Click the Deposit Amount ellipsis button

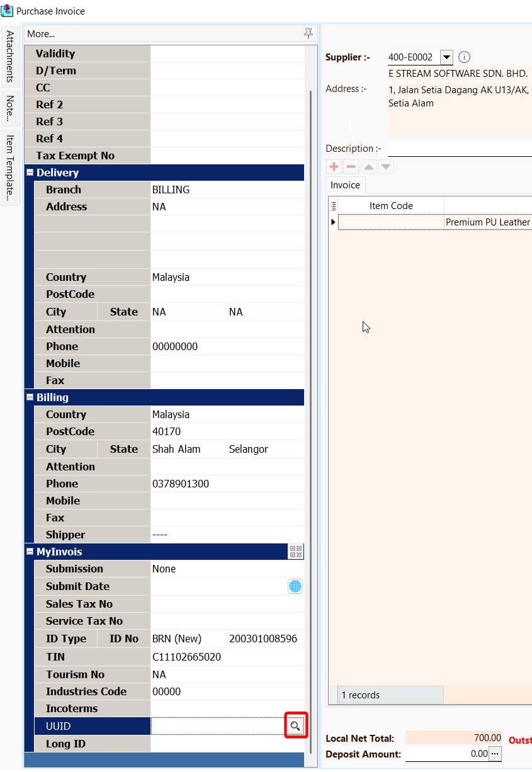[x=495, y=754]
